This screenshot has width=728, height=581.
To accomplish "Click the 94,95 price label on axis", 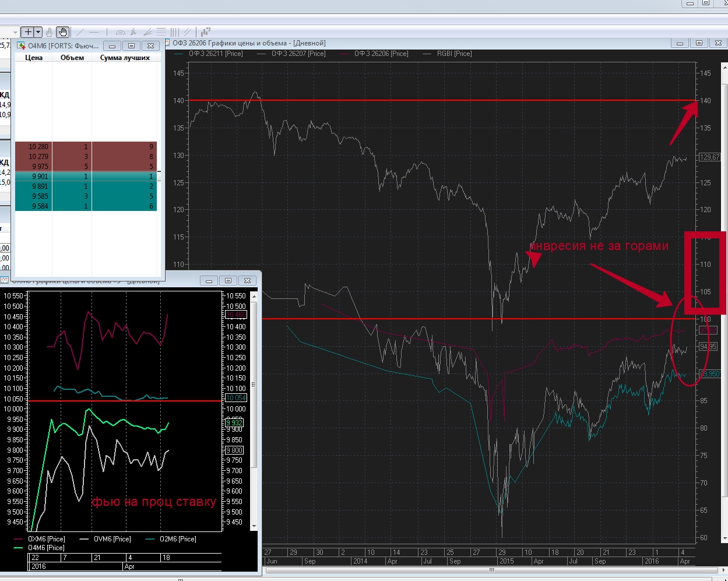I will pyautogui.click(x=708, y=347).
